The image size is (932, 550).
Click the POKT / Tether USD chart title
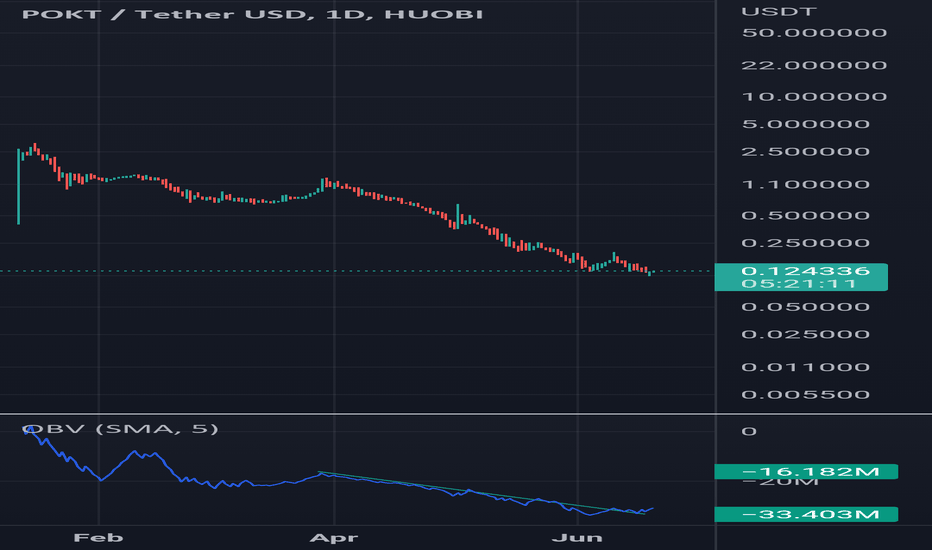[x=252, y=14]
